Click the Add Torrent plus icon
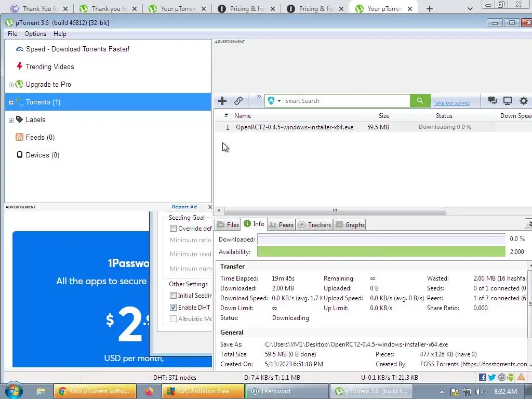 coord(222,101)
